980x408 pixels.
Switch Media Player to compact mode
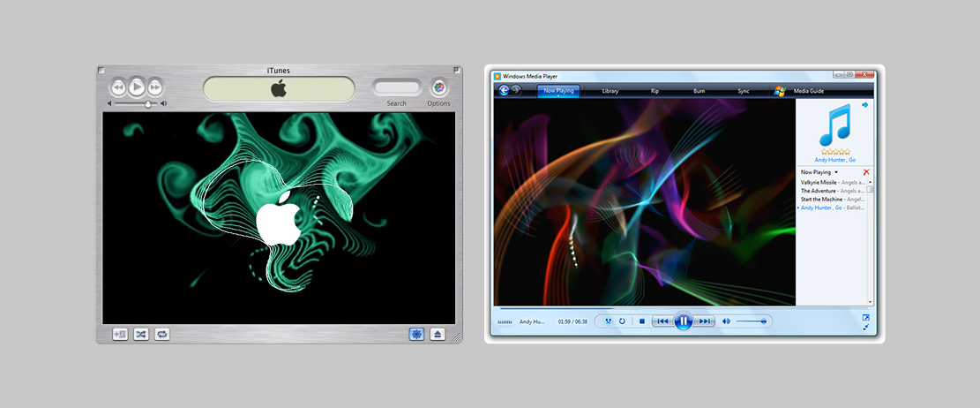(865, 327)
